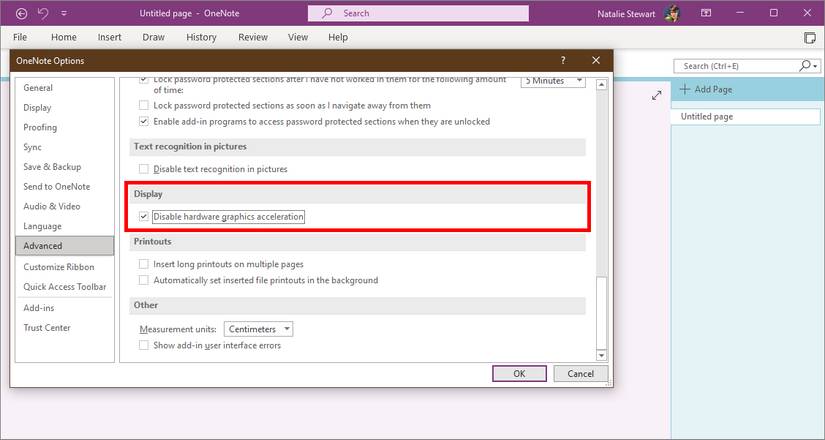This screenshot has height=440, width=825.
Task: Open the Home tab
Action: click(64, 37)
